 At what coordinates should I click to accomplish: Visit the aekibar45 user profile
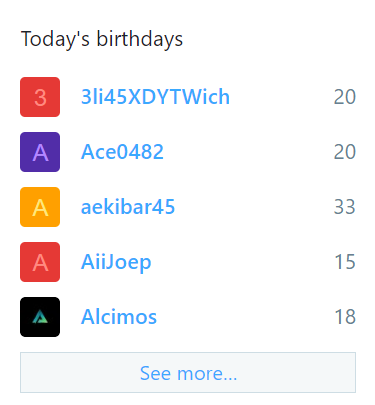coord(128,207)
